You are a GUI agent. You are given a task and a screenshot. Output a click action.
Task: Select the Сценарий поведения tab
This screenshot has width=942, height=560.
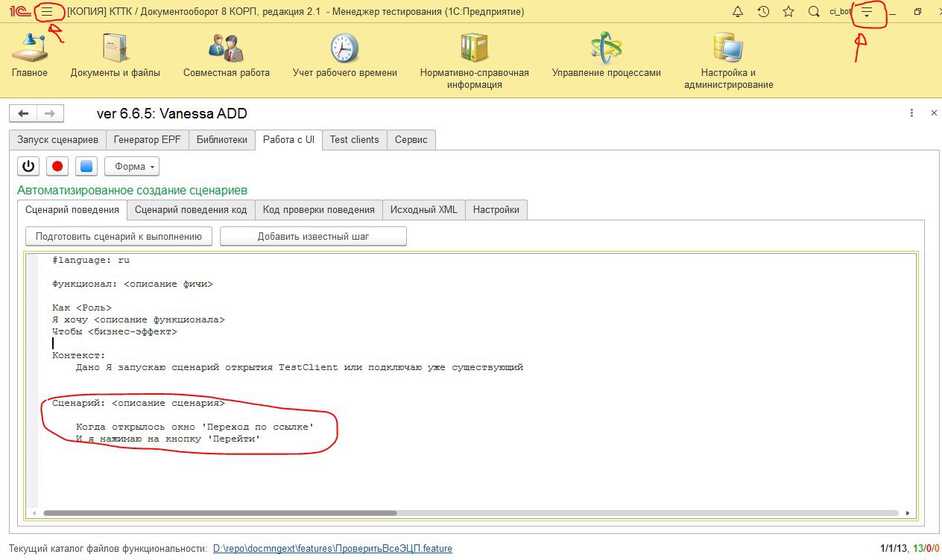72,210
